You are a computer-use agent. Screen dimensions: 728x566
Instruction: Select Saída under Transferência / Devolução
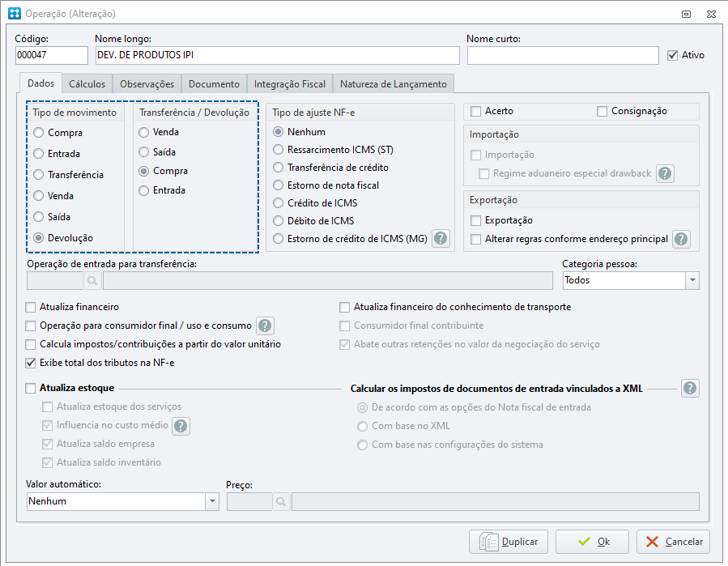[144, 152]
